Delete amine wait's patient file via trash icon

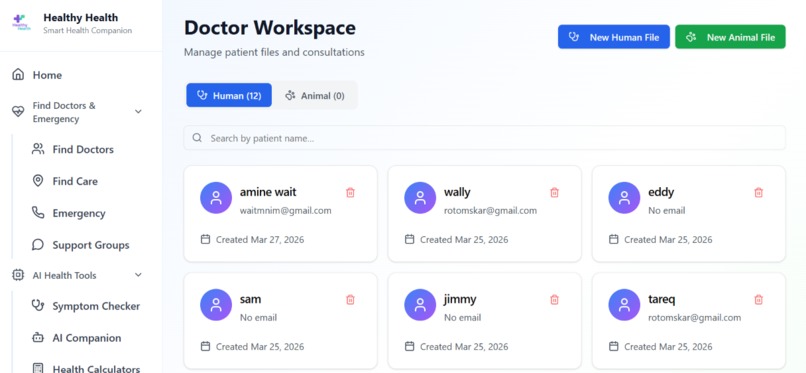(x=350, y=193)
